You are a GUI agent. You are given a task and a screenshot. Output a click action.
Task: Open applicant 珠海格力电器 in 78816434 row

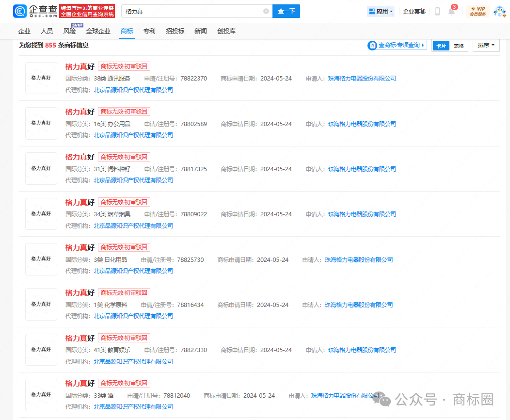point(359,305)
